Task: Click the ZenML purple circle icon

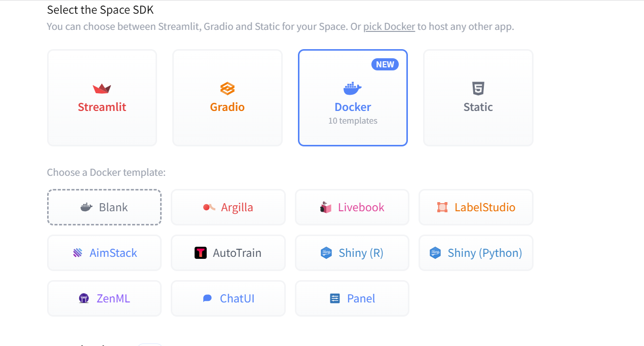Action: pos(84,298)
